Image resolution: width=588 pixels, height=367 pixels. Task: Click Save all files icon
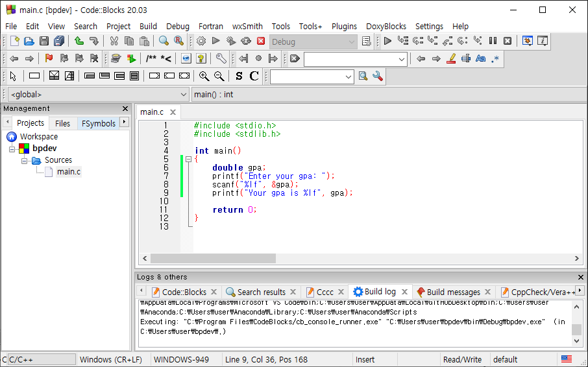coord(59,41)
